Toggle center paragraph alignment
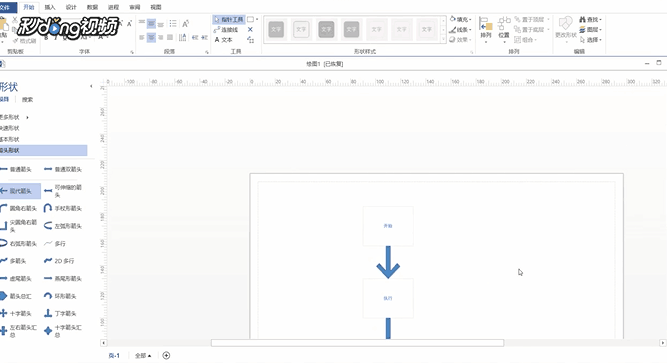667x364 pixels. 151,37
